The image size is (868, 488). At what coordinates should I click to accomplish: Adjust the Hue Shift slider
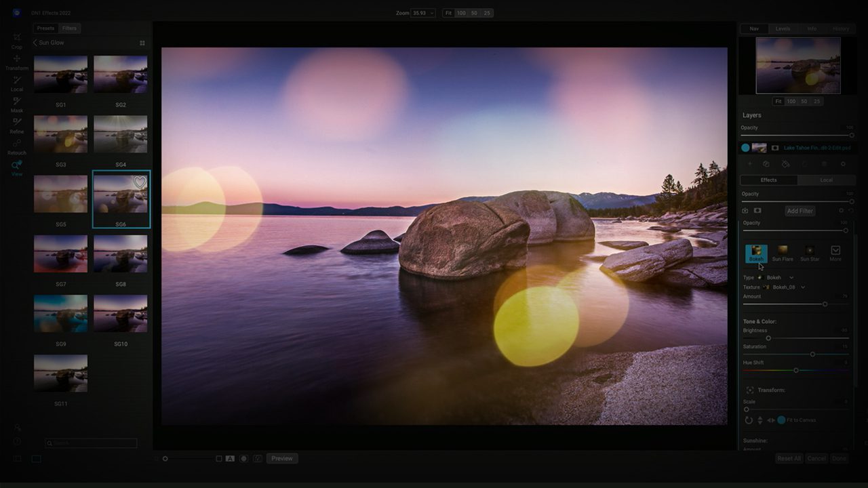796,371
